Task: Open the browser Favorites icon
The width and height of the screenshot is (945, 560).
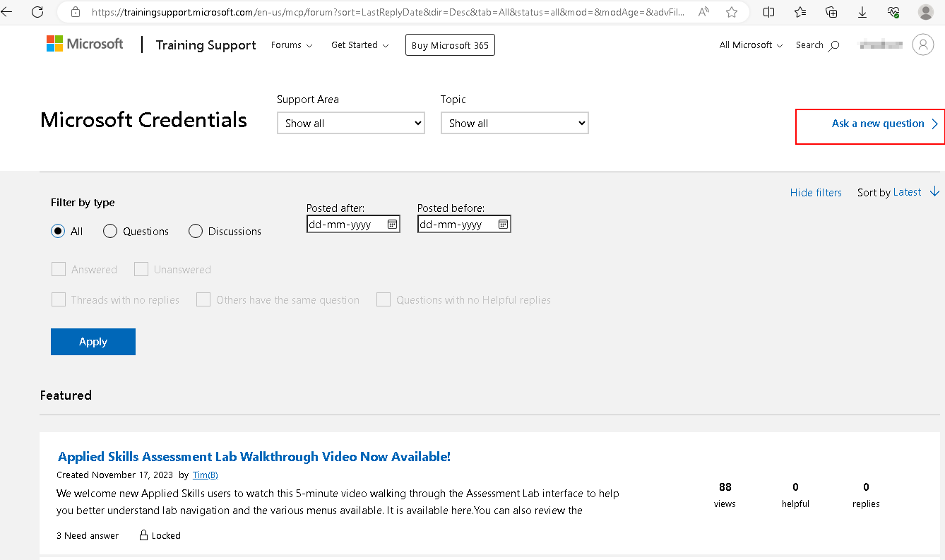Action: [x=800, y=12]
